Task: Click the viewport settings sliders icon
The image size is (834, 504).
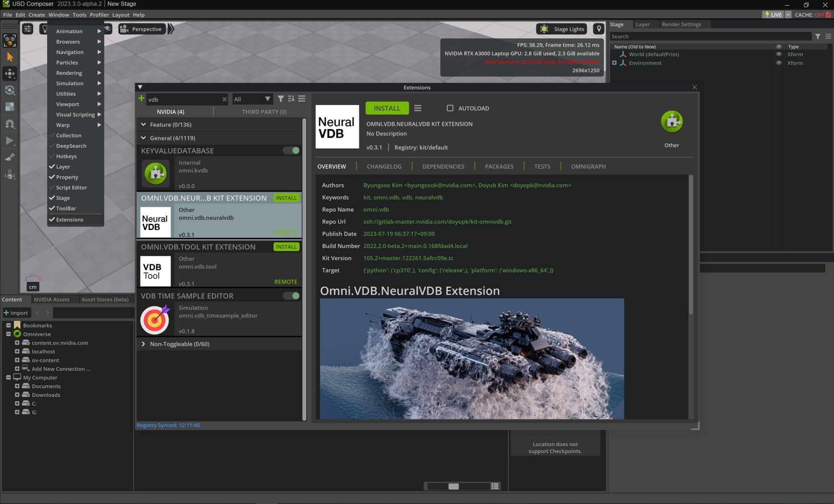Action: (27, 29)
